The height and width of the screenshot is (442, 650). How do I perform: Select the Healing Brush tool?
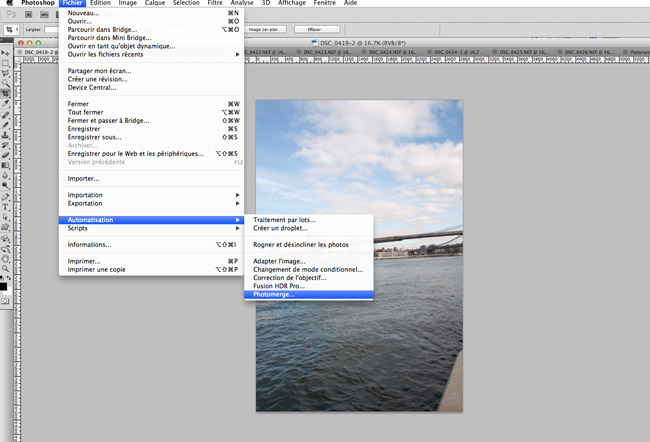pos(5,115)
